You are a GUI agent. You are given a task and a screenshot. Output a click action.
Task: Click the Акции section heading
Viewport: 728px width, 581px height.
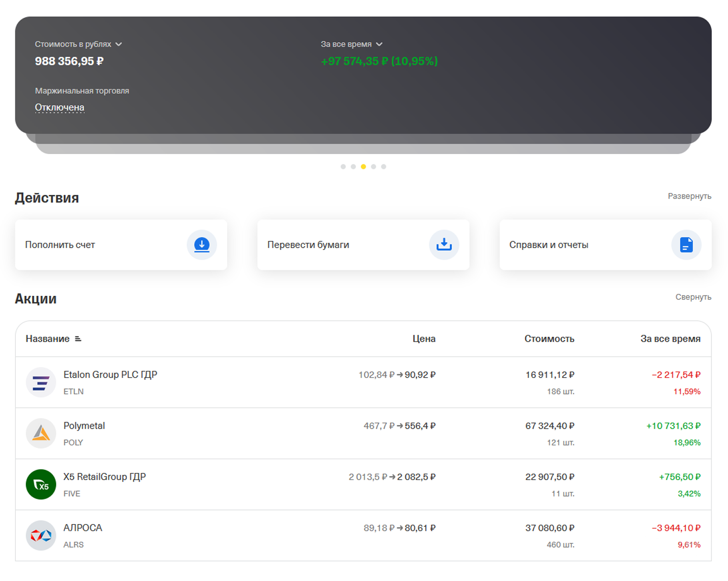36,299
